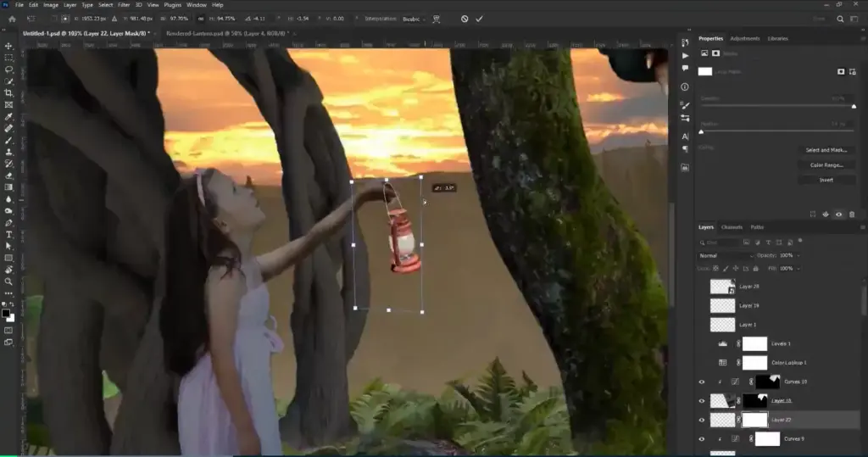Switch to the Paths tab

pos(757,227)
